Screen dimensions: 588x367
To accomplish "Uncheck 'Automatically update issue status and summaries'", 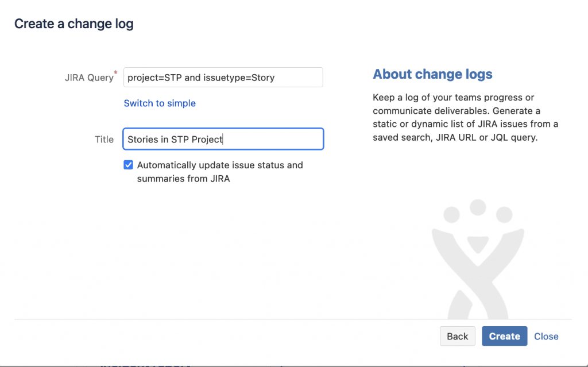I will click(x=128, y=165).
